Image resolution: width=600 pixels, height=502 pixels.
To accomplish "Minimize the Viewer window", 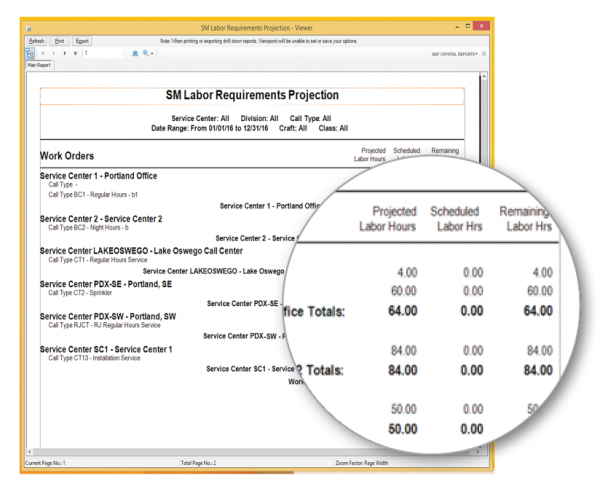I will pyautogui.click(x=457, y=27).
